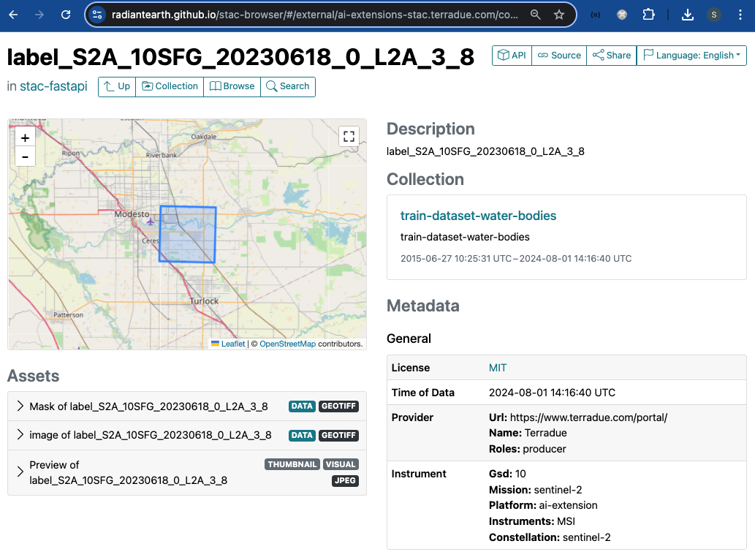755x560 pixels.
Task: Expand the image GeoTIFF asset
Action: click(x=20, y=435)
